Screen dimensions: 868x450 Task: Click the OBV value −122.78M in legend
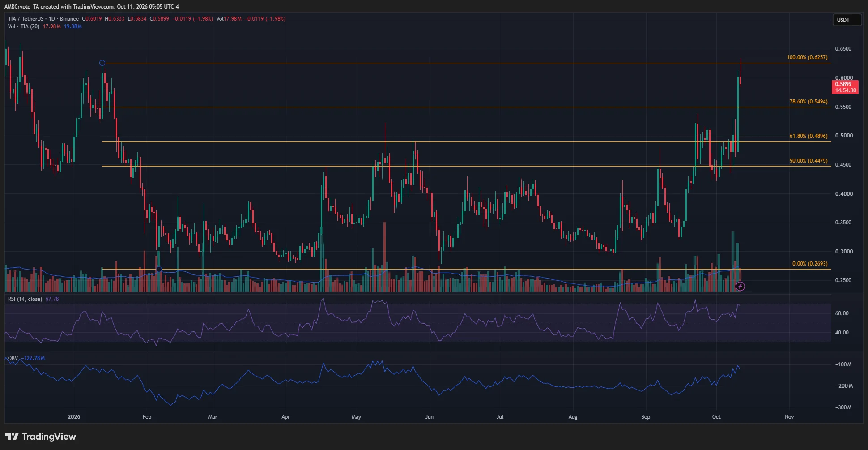pos(34,358)
